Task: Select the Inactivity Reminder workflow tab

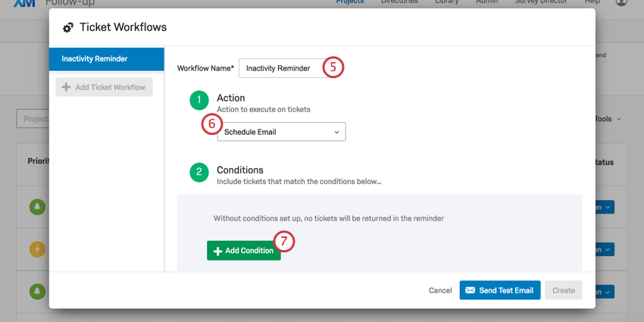Action: click(106, 59)
